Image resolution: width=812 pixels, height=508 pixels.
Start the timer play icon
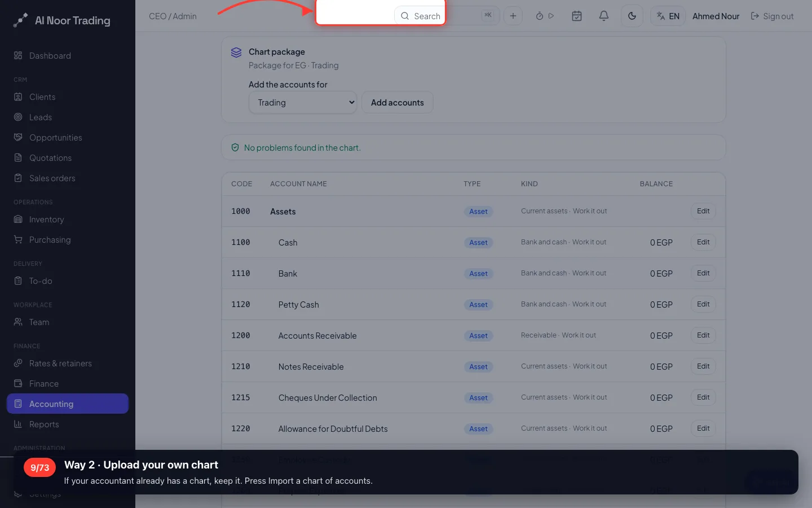pyautogui.click(x=551, y=16)
